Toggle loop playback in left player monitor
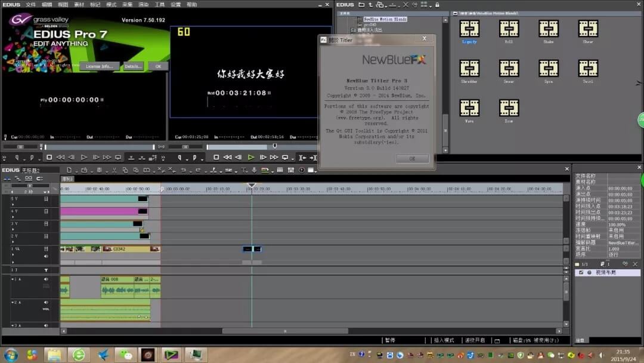644x363 pixels. coord(118,158)
